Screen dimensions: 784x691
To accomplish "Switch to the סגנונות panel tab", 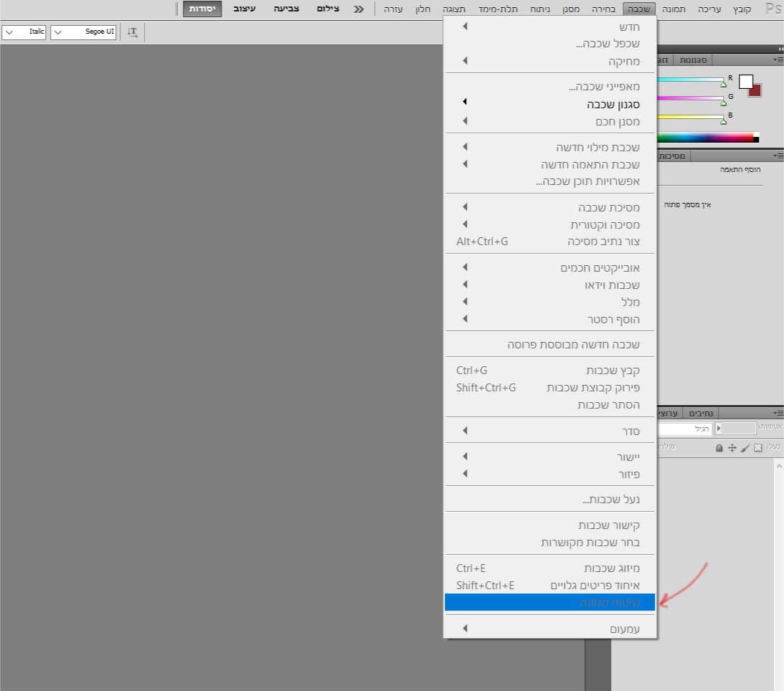I will tap(693, 60).
